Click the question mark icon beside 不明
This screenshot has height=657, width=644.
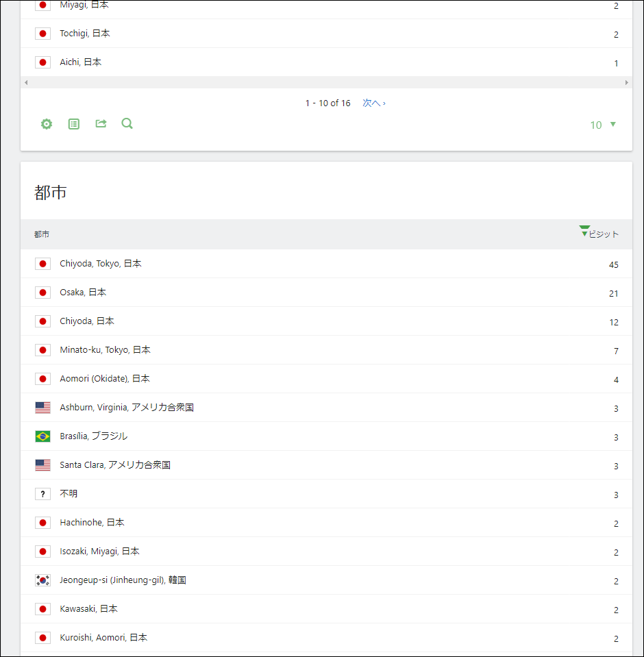click(42, 494)
